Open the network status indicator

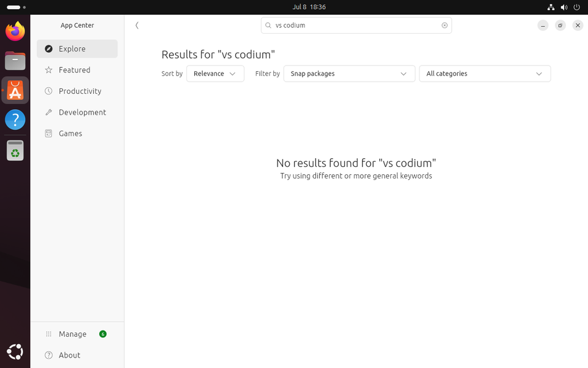tap(551, 7)
